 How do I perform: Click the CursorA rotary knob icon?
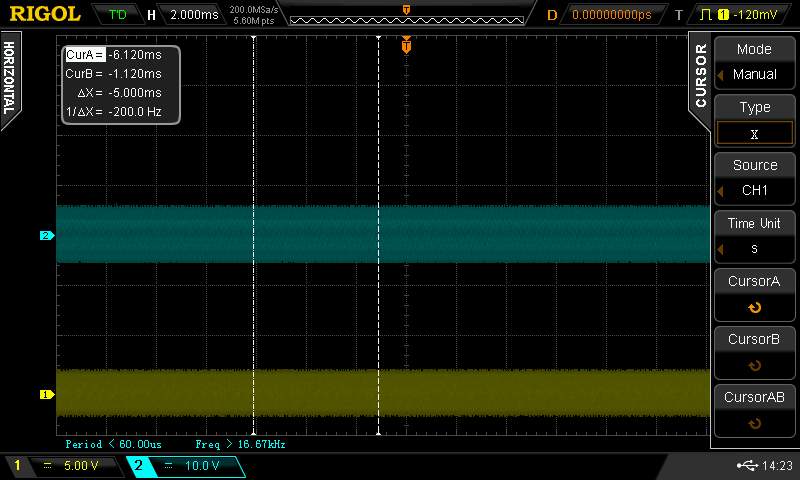(x=754, y=308)
